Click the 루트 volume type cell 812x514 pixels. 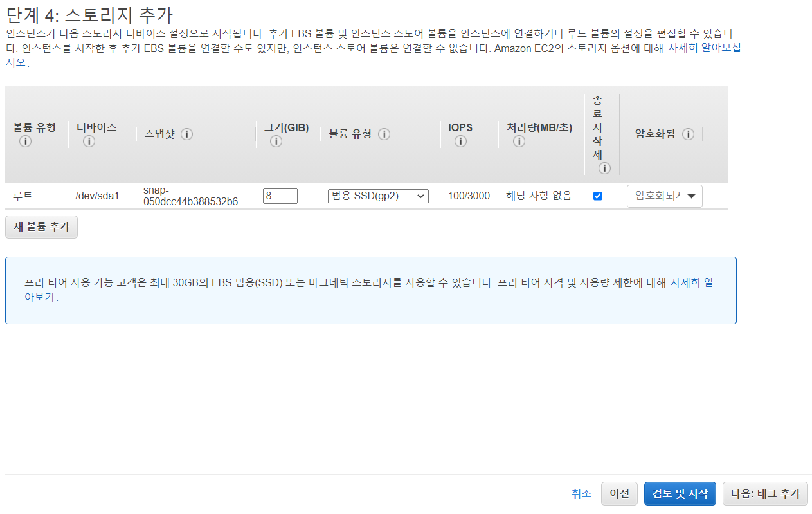(x=23, y=196)
